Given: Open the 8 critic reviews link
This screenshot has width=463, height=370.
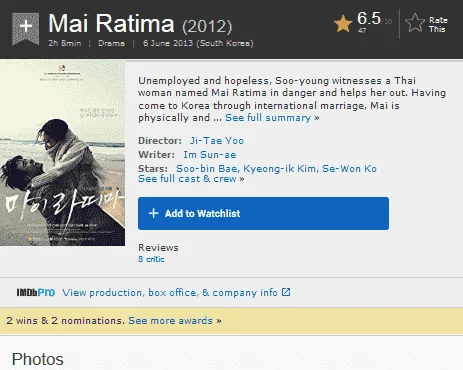Looking at the screenshot, I should 151,259.
